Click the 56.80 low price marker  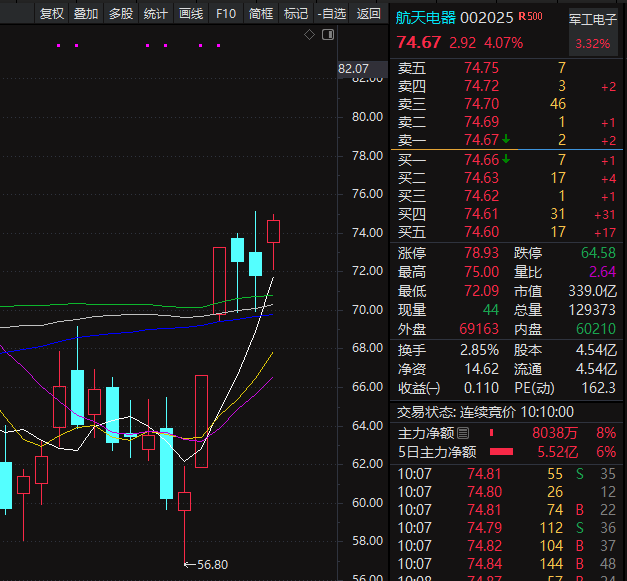coord(206,565)
